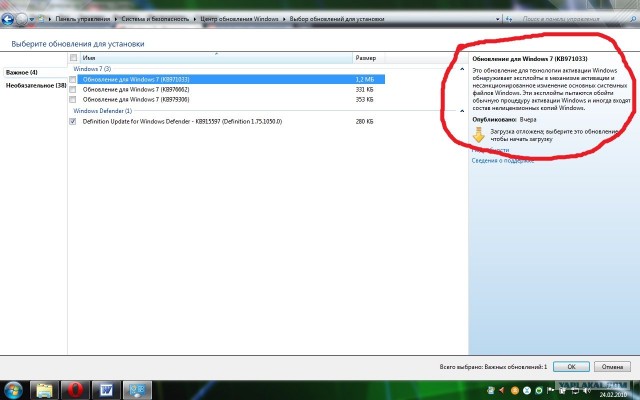Confirm selection with the OK button

click(x=571, y=367)
